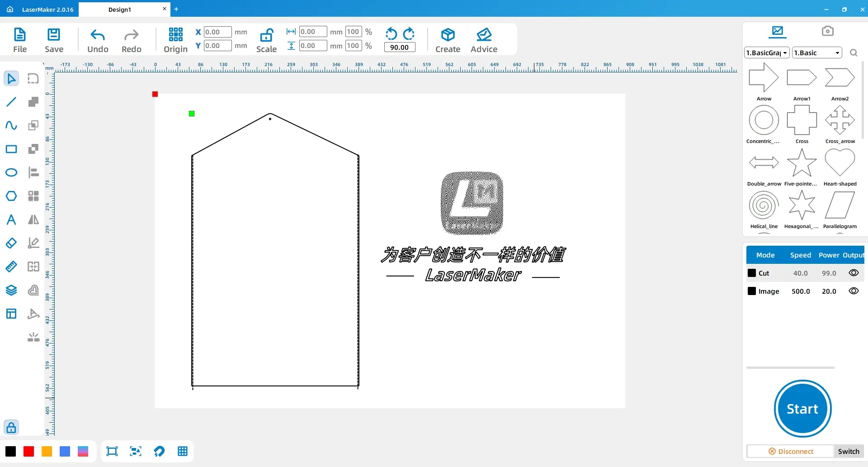Image resolution: width=868 pixels, height=467 pixels.
Task: Open the 1.BasicGraph library dropdown
Action: pos(767,53)
